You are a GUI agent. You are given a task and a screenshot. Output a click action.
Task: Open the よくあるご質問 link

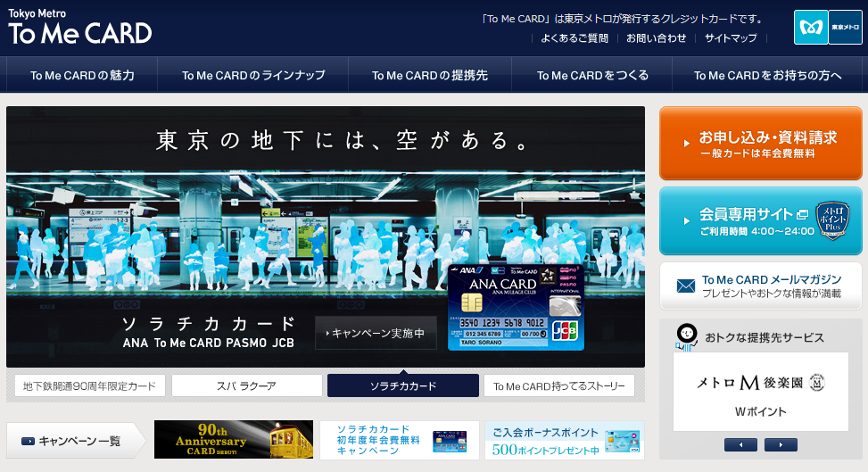point(574,38)
